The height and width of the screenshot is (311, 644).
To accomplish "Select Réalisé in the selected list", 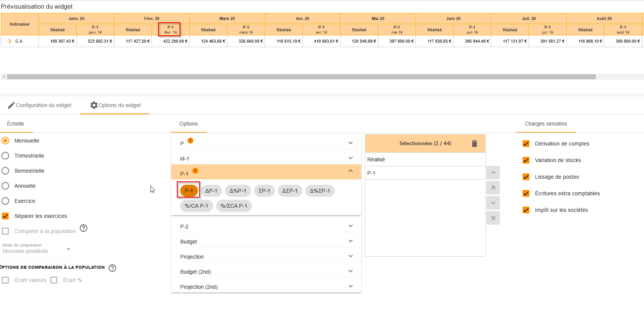I will (425, 159).
